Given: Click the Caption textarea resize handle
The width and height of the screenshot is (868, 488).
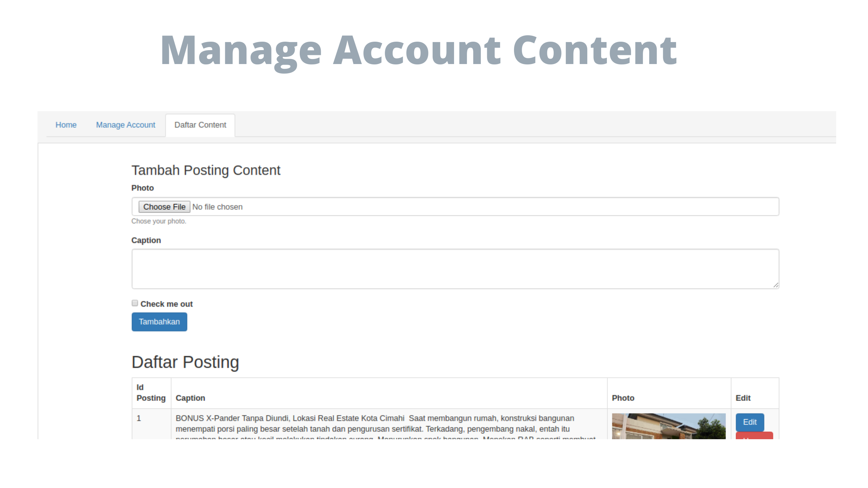Looking at the screenshot, I should [776, 285].
